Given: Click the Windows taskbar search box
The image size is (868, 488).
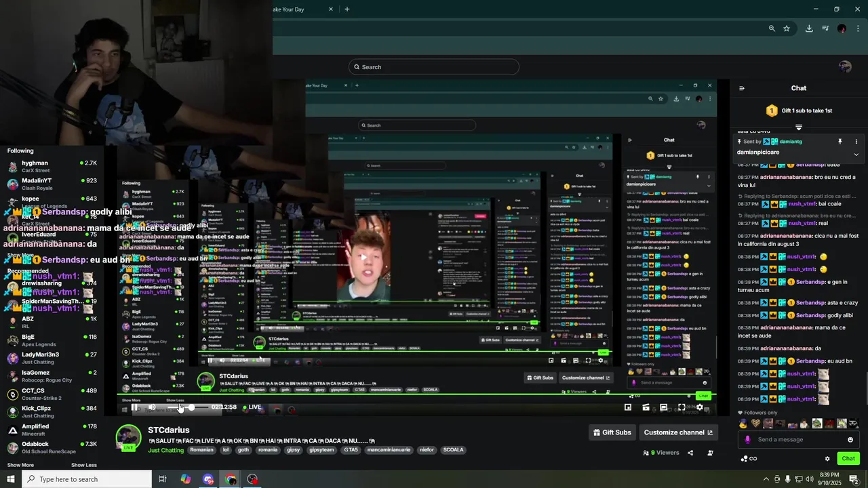Looking at the screenshot, I should [87, 479].
